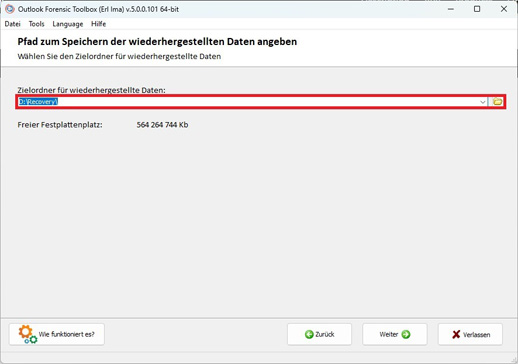Image resolution: width=518 pixels, height=364 pixels.
Task: Click the Outlook Forensic Toolbox app icon
Action: pyautogui.click(x=10, y=9)
